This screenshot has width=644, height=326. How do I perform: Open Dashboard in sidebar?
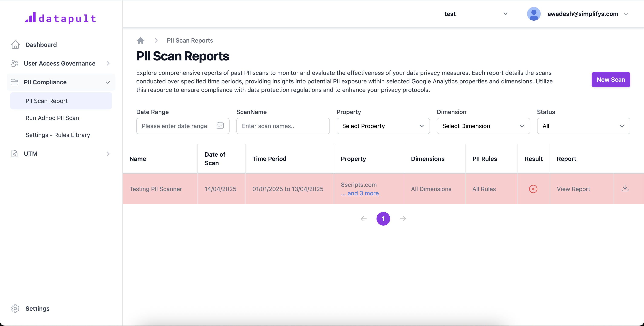(x=41, y=45)
